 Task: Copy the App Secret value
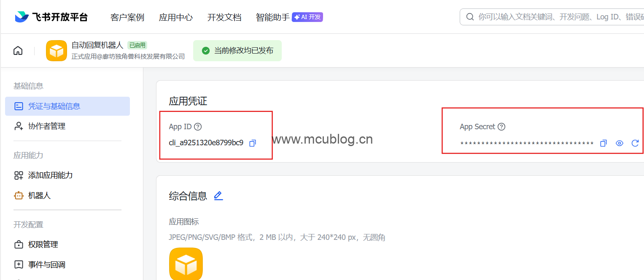pos(604,143)
